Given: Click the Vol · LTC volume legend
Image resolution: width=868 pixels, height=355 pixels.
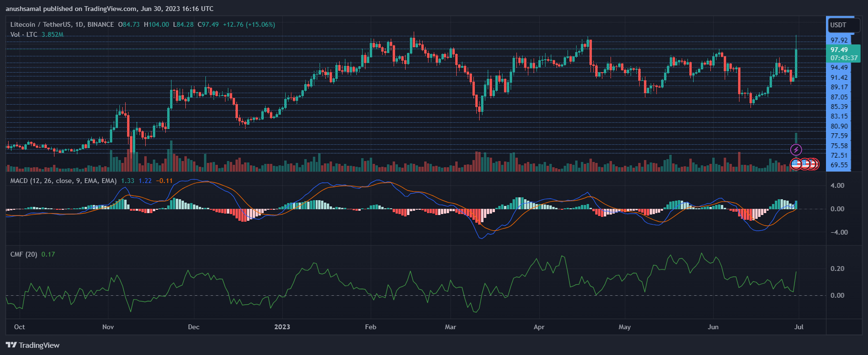Looking at the screenshot, I should pyautogui.click(x=24, y=34).
